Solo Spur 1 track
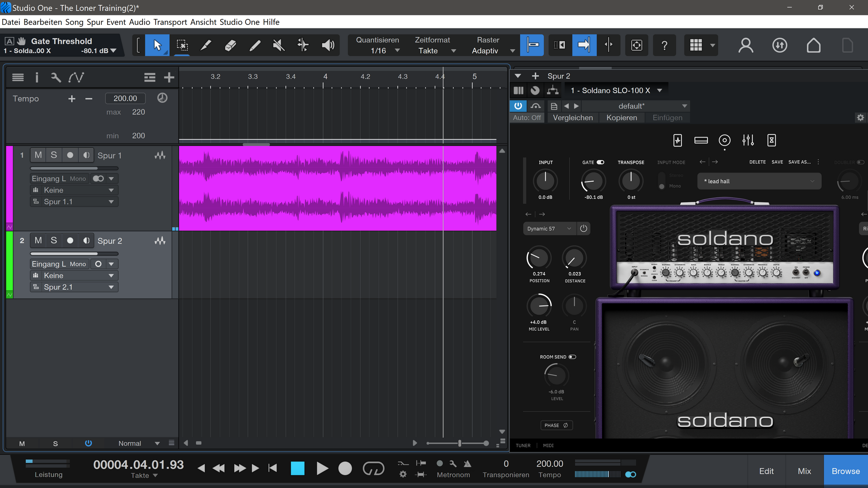 pos(54,155)
